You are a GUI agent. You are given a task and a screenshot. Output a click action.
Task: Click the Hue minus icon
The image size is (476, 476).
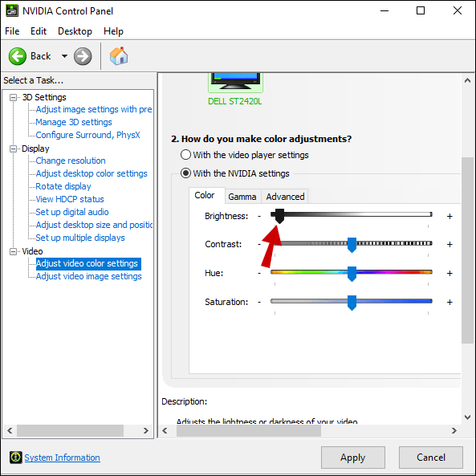tap(259, 273)
